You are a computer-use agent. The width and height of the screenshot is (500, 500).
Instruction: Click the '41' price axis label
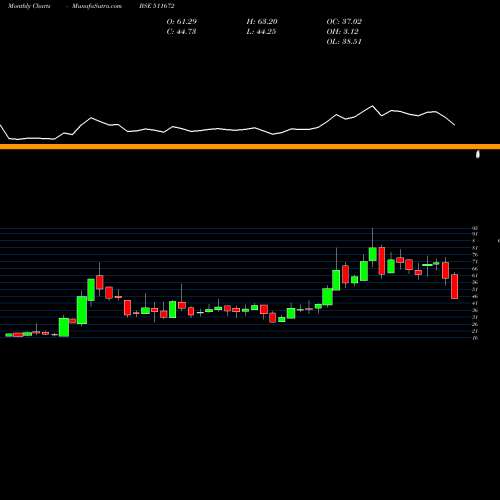tap(475, 303)
